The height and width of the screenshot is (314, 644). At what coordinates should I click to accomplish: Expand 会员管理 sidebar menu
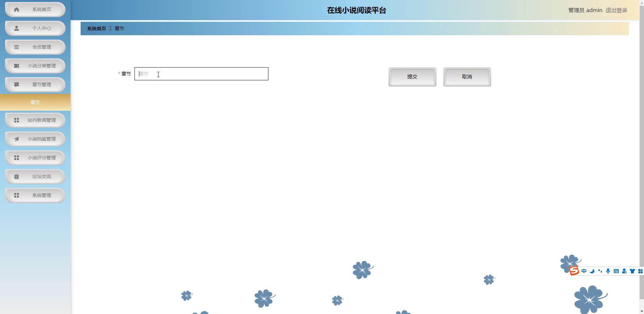click(x=35, y=47)
